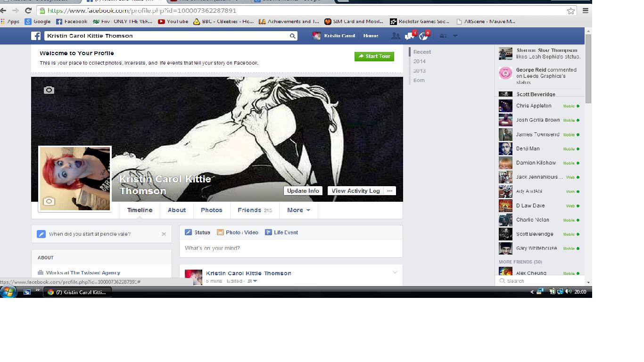This screenshot has width=644, height=362.
Task: Open the Chrome menu icon
Action: pyautogui.click(x=586, y=10)
